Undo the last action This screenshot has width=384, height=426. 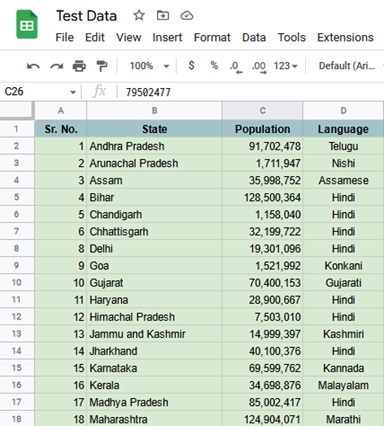[33, 66]
